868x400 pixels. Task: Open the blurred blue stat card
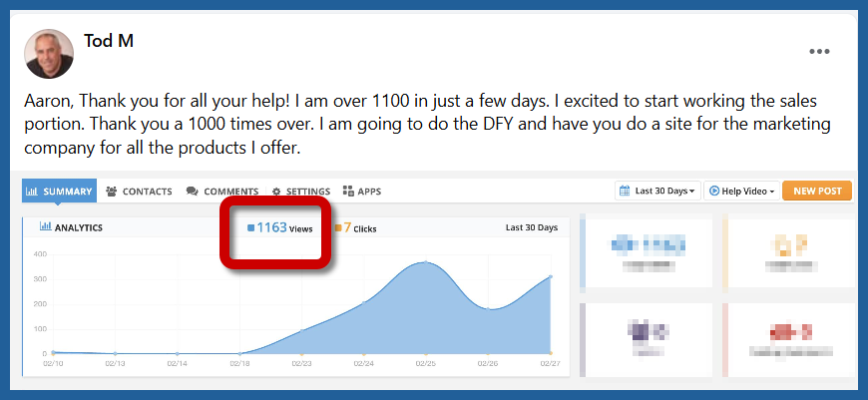point(647,251)
